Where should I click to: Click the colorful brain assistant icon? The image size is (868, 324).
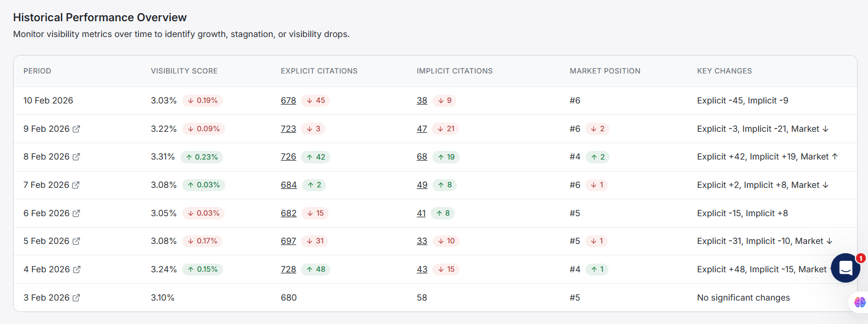(860, 302)
